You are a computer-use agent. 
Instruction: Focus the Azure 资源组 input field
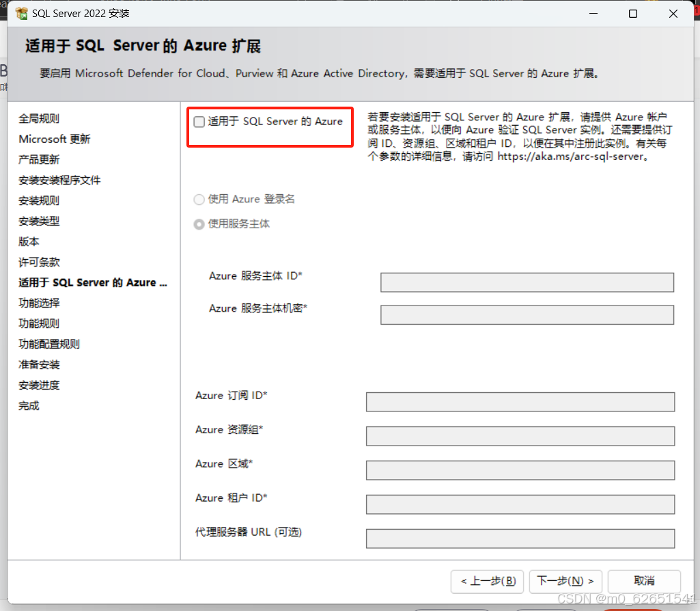[x=520, y=436]
